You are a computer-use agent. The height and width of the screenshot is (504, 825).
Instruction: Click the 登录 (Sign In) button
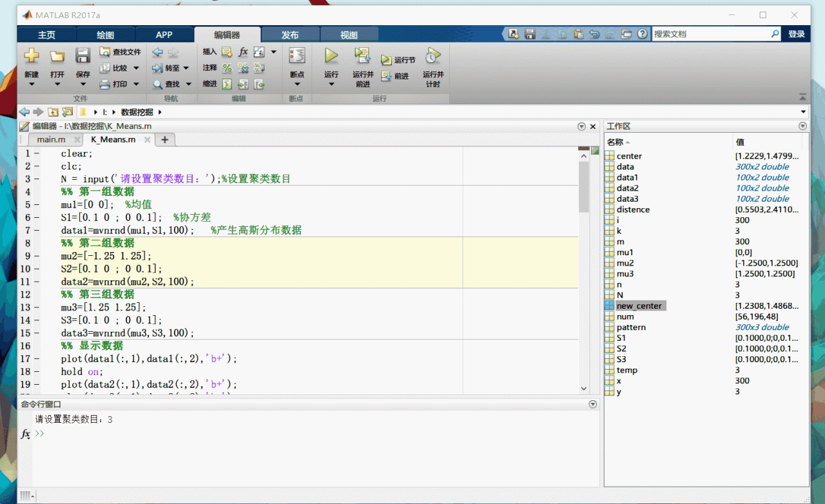(x=797, y=34)
